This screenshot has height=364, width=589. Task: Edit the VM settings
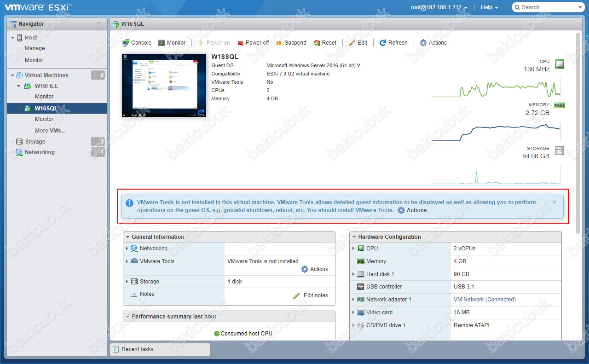click(x=358, y=43)
